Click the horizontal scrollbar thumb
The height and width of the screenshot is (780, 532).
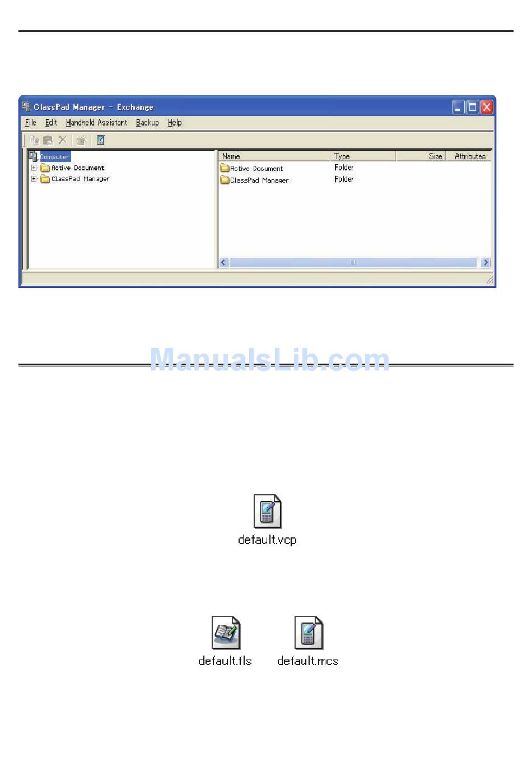click(x=353, y=262)
